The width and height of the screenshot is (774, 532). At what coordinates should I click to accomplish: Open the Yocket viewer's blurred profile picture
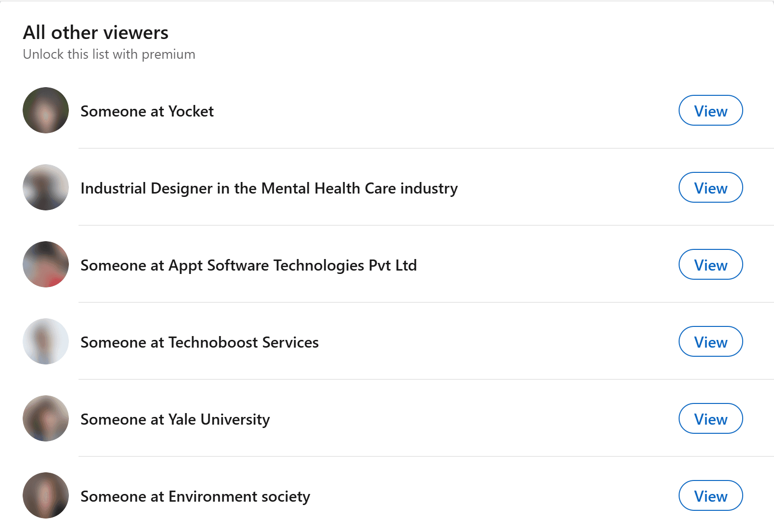pos(45,111)
